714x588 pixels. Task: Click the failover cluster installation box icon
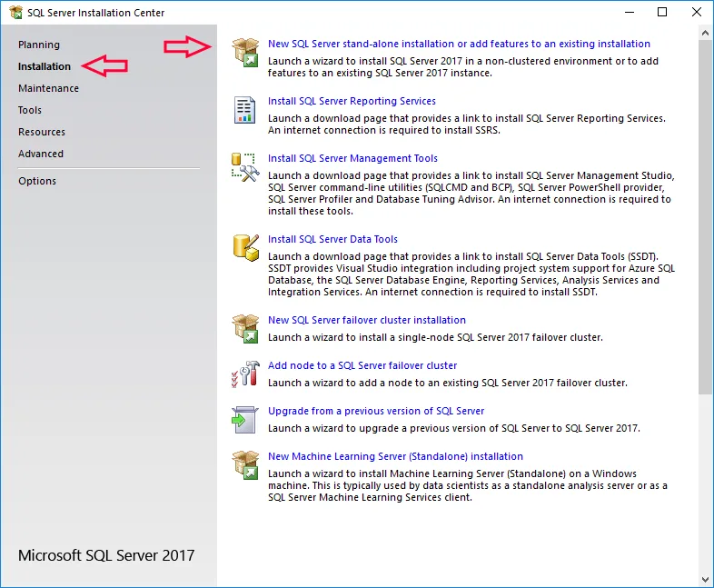[x=245, y=328]
